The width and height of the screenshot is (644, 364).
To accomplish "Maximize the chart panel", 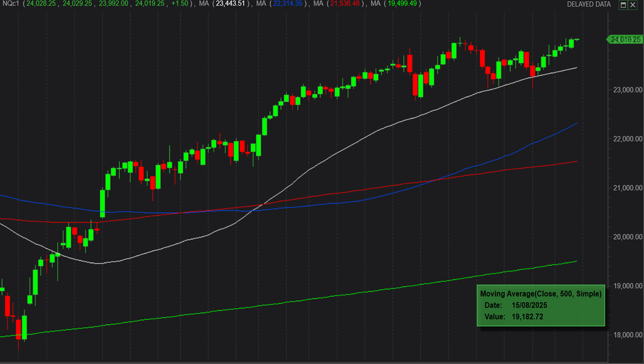I will pos(623,5).
